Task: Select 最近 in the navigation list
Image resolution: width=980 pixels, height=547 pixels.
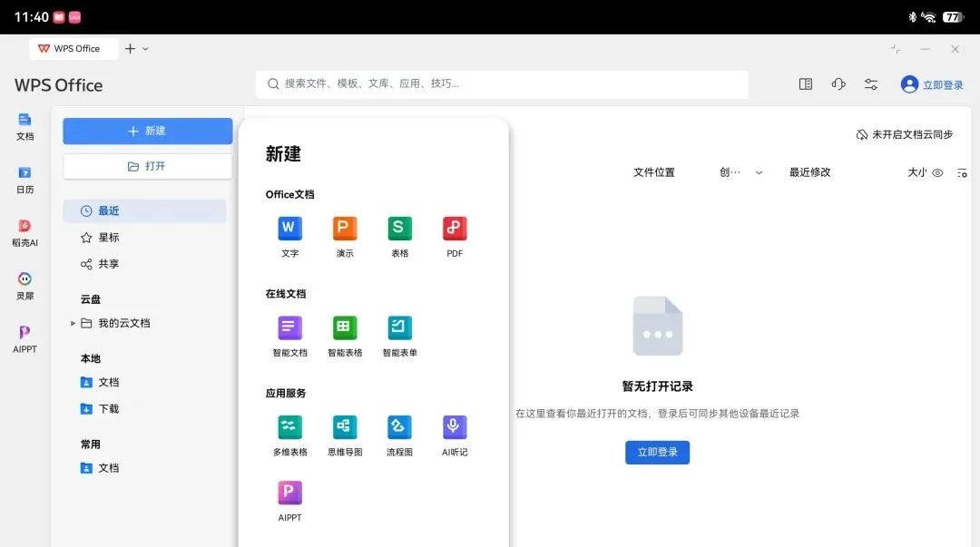Action: [144, 210]
